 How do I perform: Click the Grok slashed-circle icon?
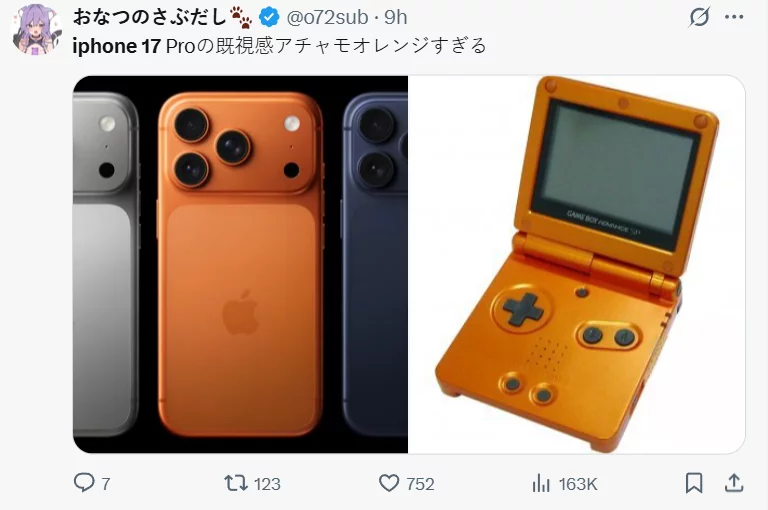click(699, 18)
